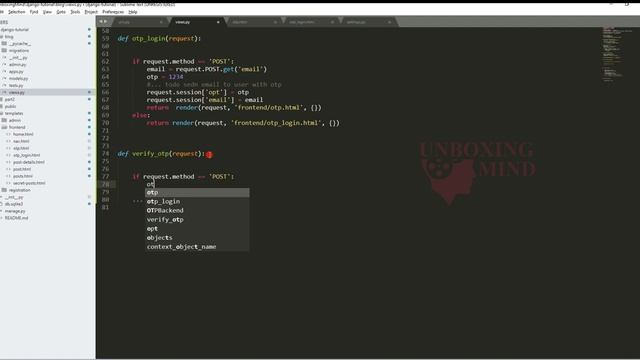
Task: Click the admin folder icon under templates
Action: point(4,120)
